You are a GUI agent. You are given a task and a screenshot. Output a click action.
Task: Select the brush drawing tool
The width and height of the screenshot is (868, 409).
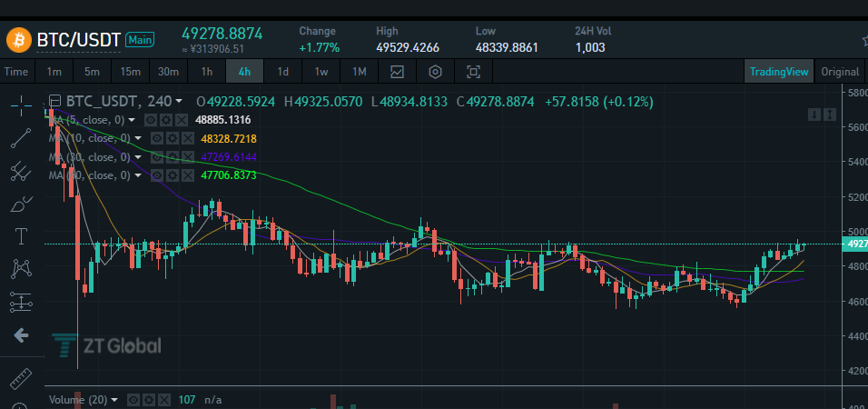pyautogui.click(x=22, y=204)
